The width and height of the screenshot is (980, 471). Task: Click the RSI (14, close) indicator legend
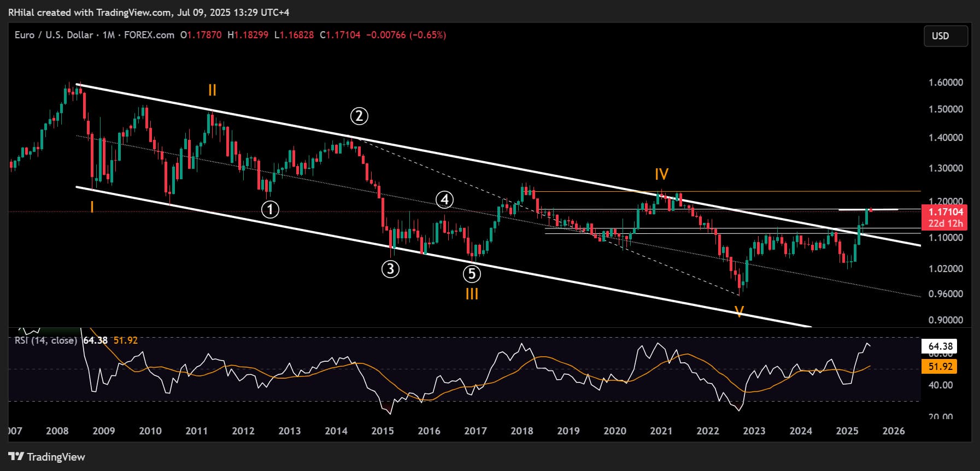click(x=46, y=340)
